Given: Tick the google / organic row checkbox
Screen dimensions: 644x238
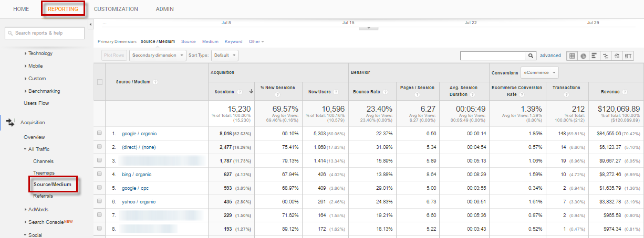Looking at the screenshot, I should point(100,133).
